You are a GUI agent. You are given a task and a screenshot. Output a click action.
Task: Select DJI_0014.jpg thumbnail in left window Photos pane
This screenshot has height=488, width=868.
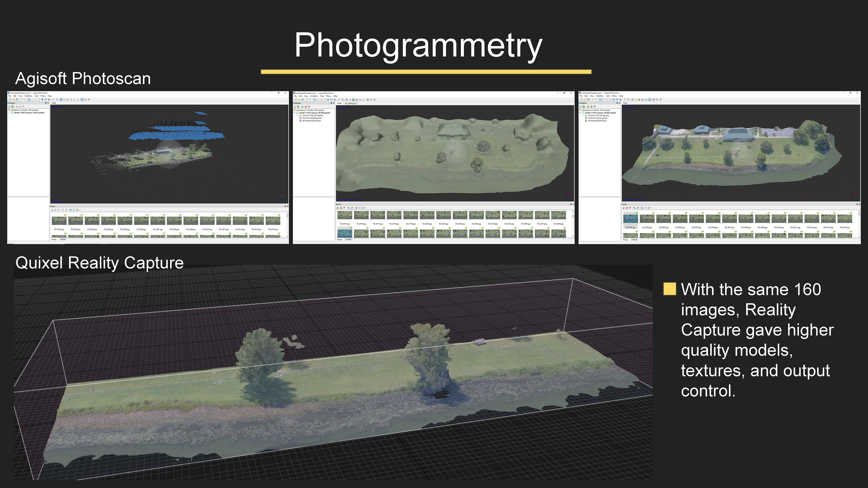273,221
